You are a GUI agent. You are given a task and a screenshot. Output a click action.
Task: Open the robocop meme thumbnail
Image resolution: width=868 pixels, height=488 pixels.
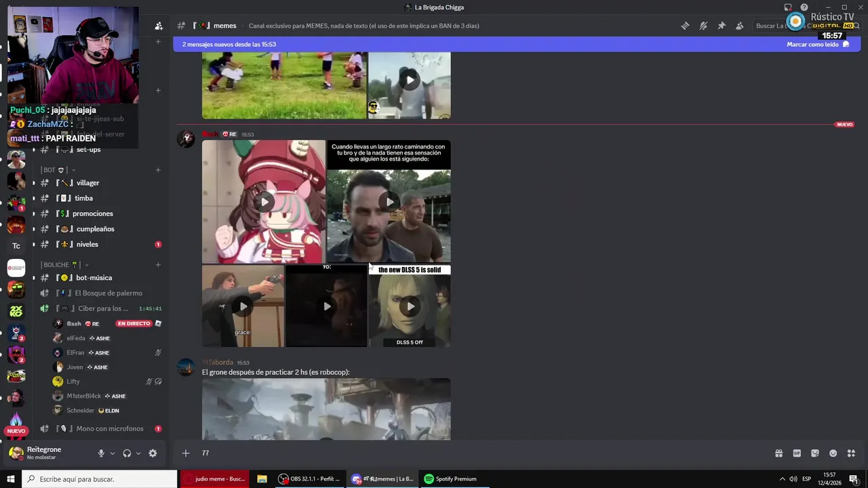pyautogui.click(x=326, y=409)
